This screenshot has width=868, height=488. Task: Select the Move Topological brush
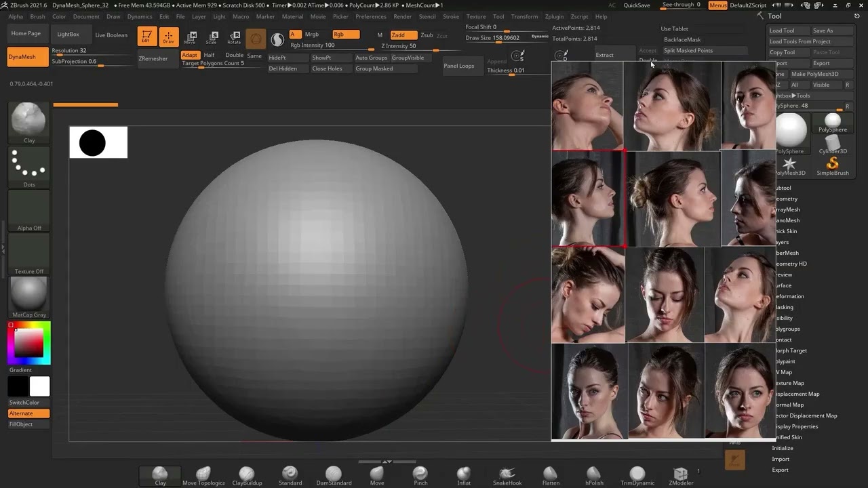203,476
